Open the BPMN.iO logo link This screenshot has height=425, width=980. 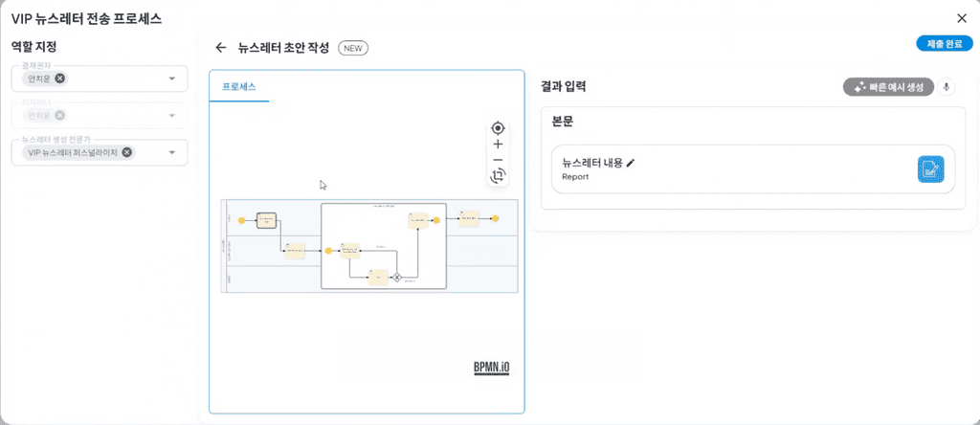pyautogui.click(x=491, y=369)
